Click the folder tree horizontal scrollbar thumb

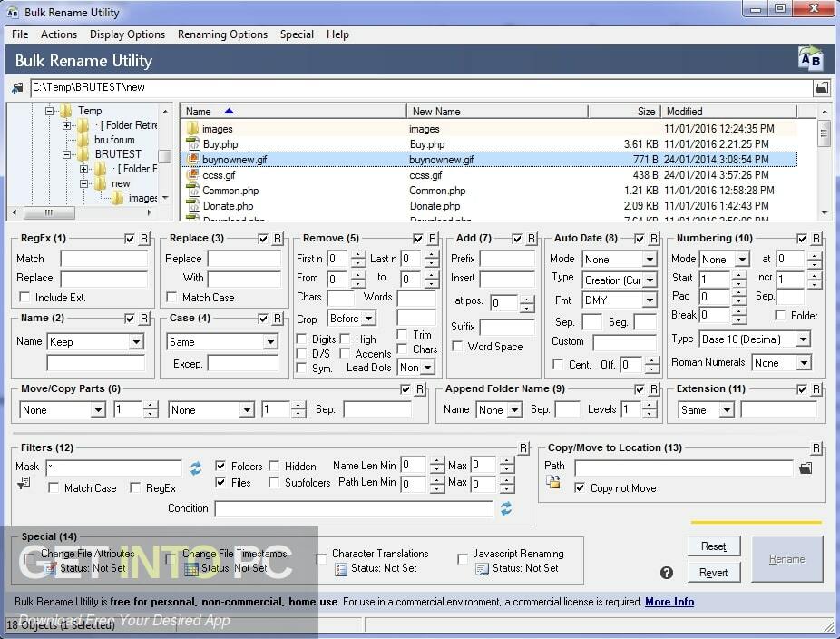tap(49, 212)
